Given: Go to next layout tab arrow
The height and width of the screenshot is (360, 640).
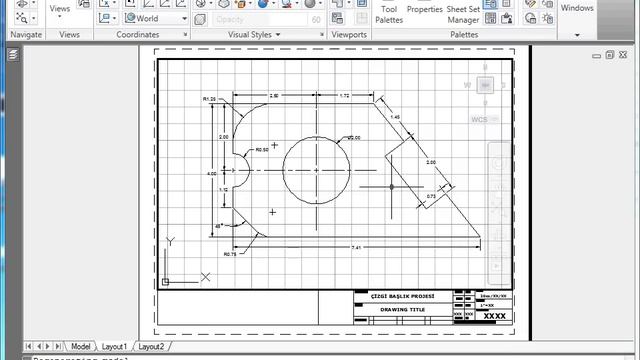Looking at the screenshot, I should [x=48, y=346].
